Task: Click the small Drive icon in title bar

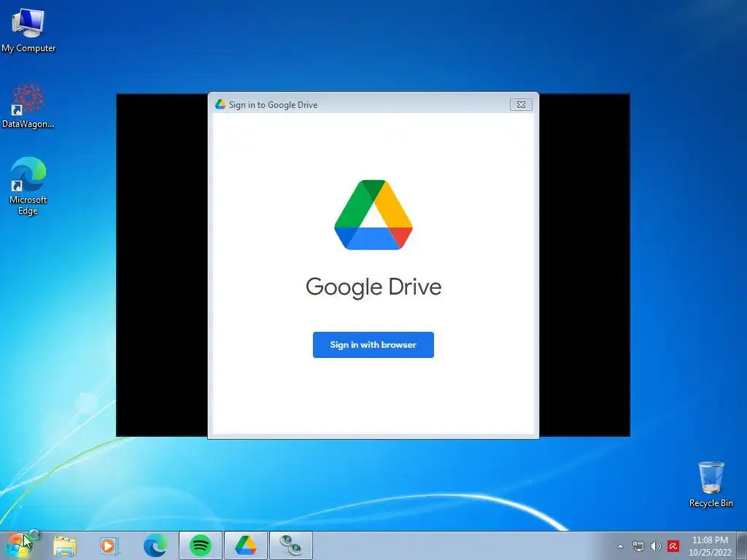Action: [x=220, y=104]
